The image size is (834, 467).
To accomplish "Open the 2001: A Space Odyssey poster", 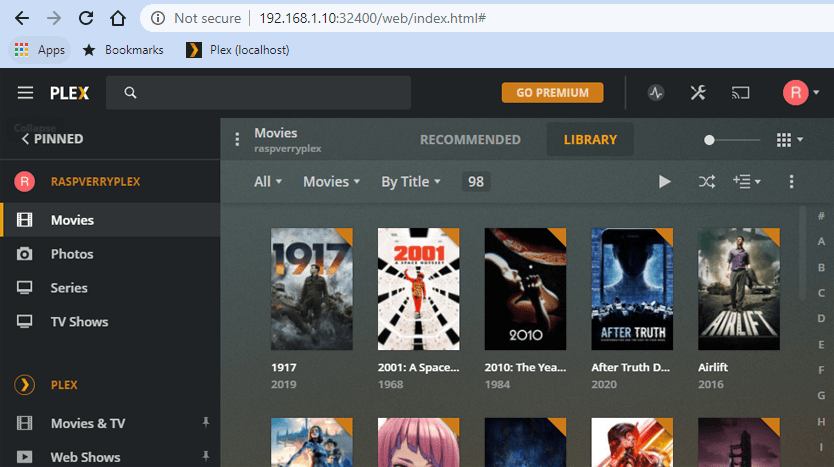I will [419, 289].
